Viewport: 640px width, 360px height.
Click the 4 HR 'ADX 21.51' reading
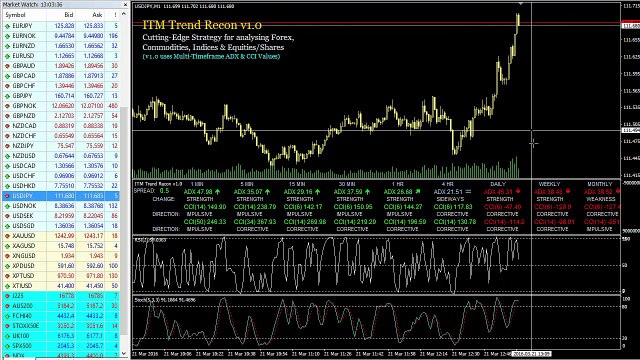coord(448,191)
